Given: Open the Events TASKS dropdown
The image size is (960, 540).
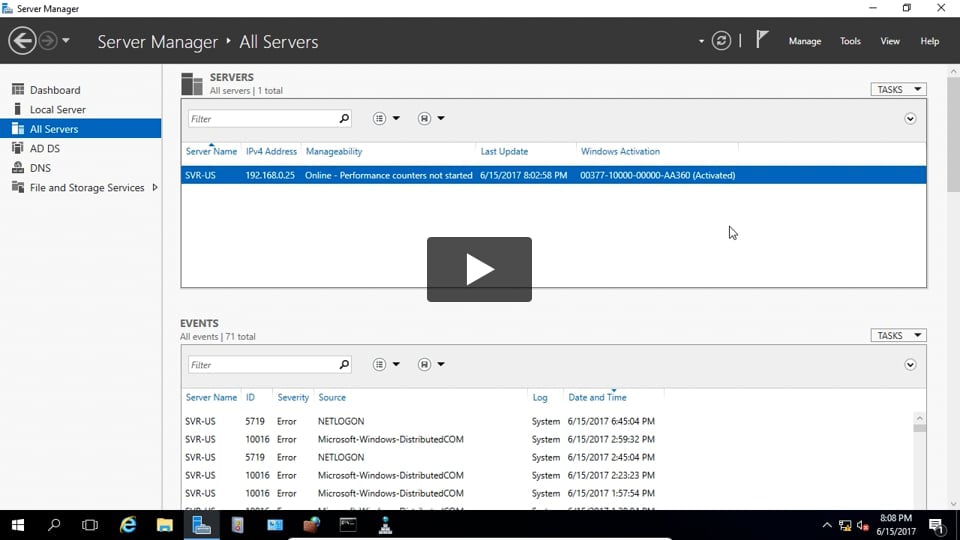Looking at the screenshot, I should pyautogui.click(x=898, y=336).
